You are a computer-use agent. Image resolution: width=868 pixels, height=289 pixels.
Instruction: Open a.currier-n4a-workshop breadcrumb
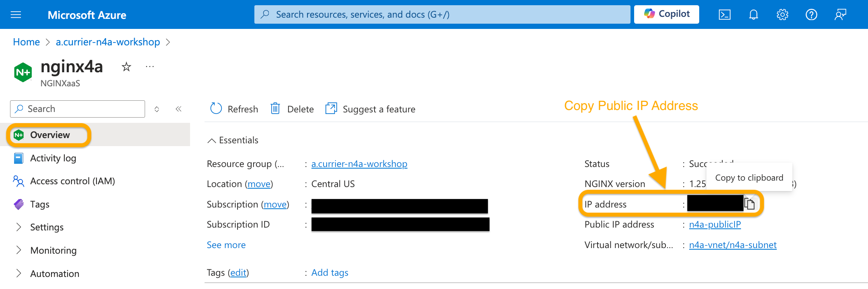tap(108, 42)
